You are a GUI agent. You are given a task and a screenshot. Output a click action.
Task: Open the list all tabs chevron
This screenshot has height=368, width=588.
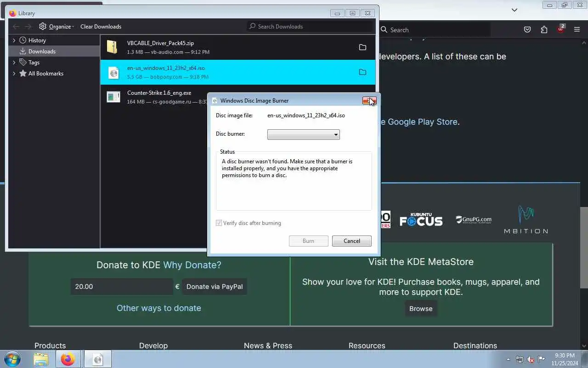[514, 10]
